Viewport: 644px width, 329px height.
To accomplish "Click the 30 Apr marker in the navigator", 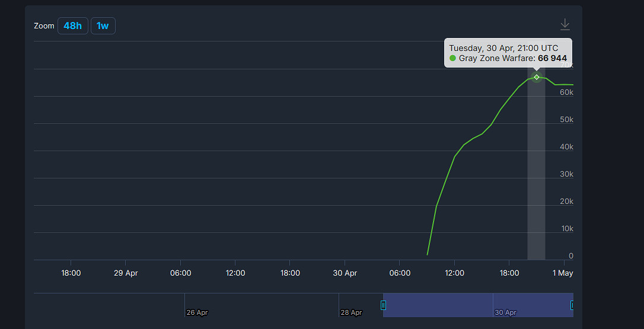I will pos(505,312).
